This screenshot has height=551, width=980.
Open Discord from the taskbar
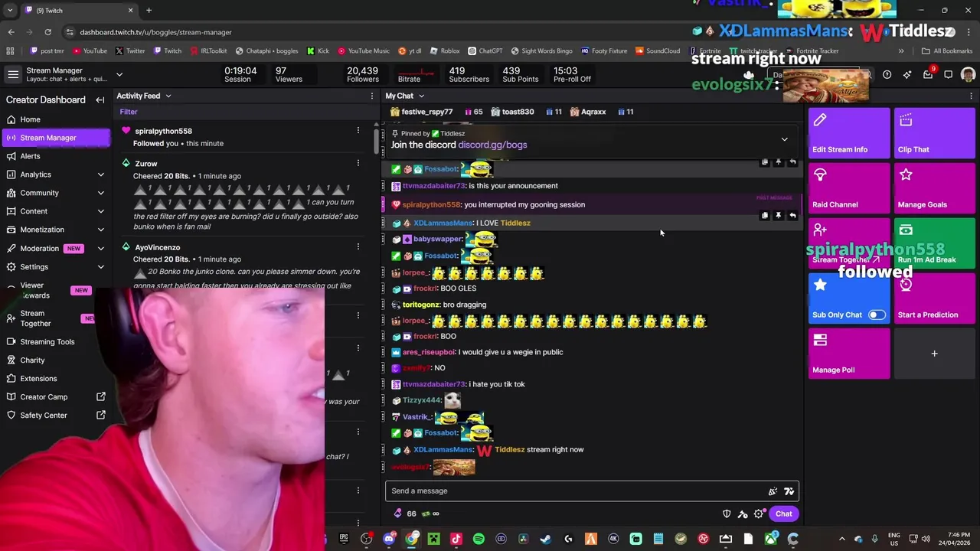(x=389, y=539)
